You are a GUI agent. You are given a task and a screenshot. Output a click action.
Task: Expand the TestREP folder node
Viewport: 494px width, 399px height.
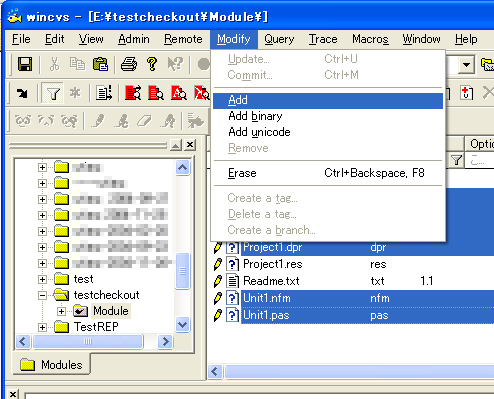(x=42, y=327)
